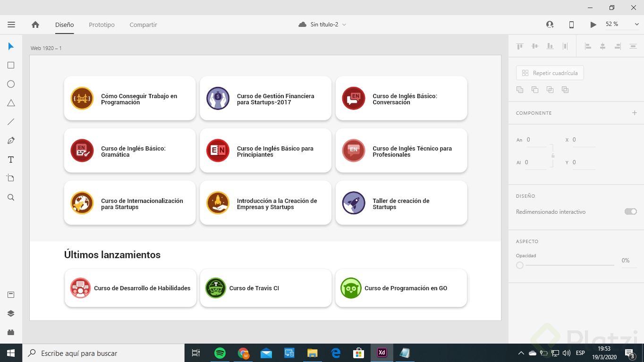
Task: Select the Line tool
Action: point(11,122)
